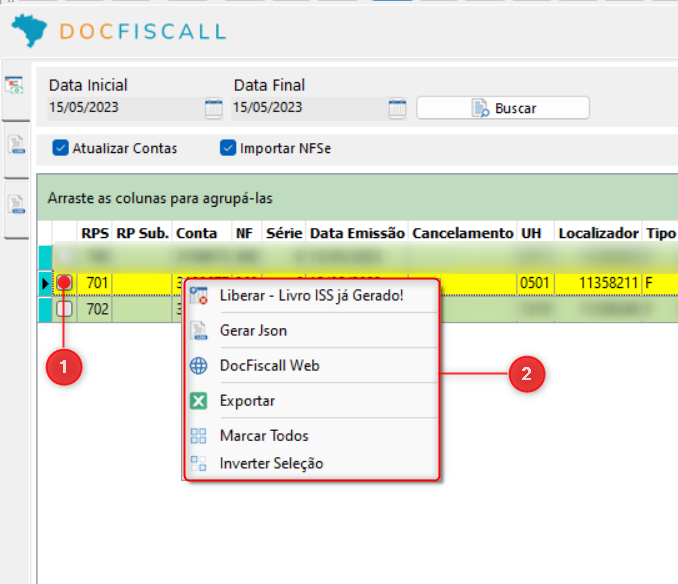Toggle the checkbox on row 701
This screenshot has height=584, width=678.
pyautogui.click(x=64, y=283)
